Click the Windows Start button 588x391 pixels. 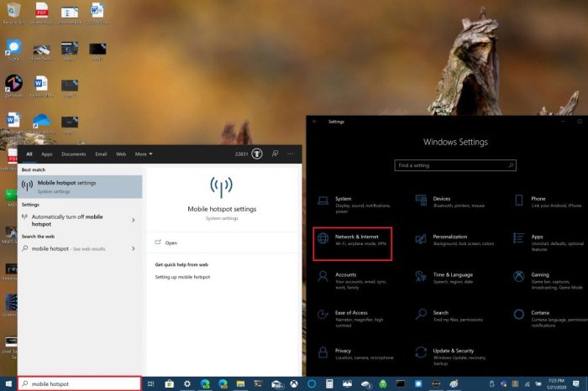tap(8, 383)
